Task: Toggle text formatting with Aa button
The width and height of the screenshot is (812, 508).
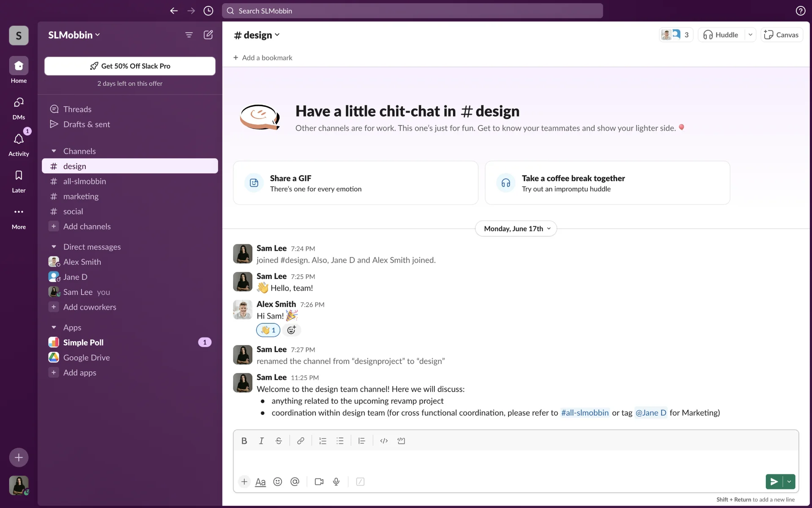Action: [261, 482]
